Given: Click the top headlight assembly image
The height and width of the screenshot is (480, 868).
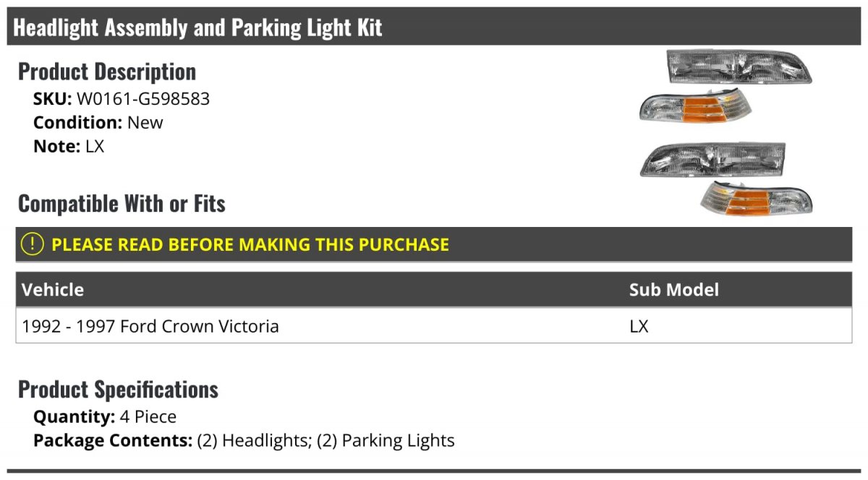Looking at the screenshot, I should (739, 67).
